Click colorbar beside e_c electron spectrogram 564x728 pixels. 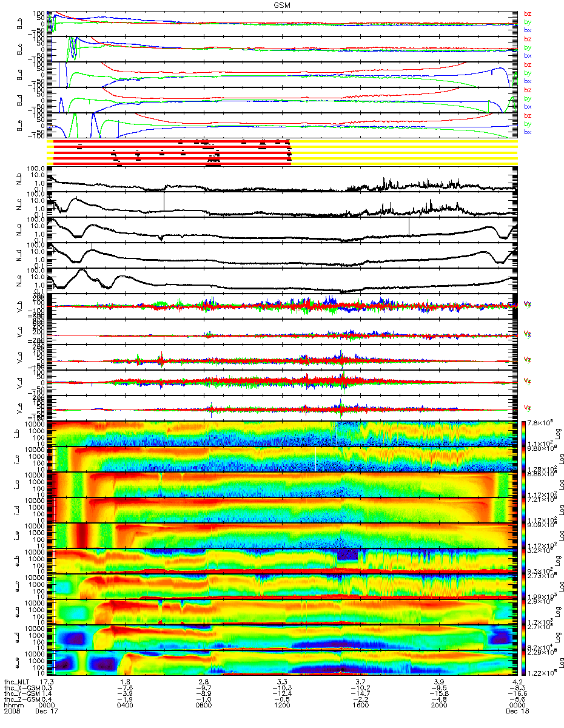[525, 586]
